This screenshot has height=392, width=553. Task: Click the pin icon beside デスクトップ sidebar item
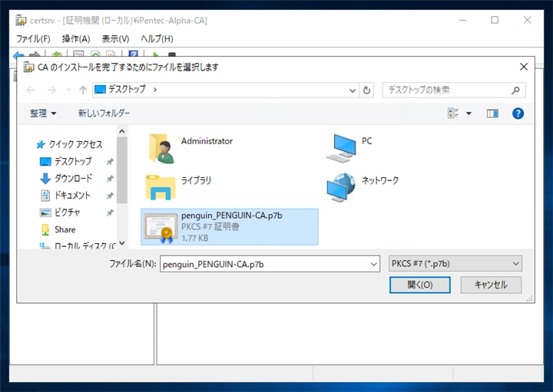(110, 162)
